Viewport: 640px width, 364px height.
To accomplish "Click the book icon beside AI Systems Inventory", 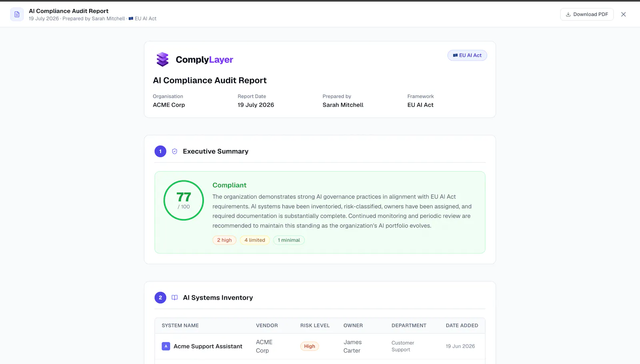I will coord(174,298).
